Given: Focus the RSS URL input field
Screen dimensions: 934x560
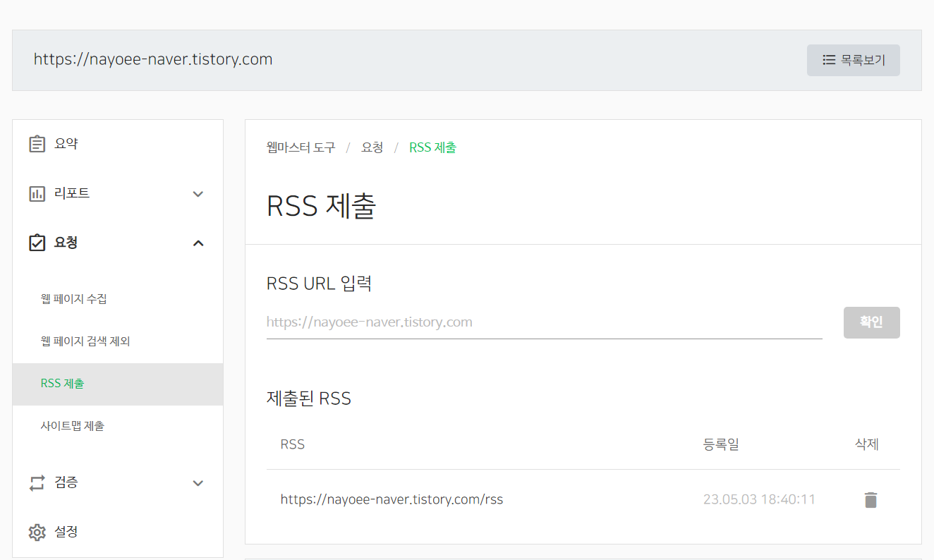Looking at the screenshot, I should pos(545,322).
